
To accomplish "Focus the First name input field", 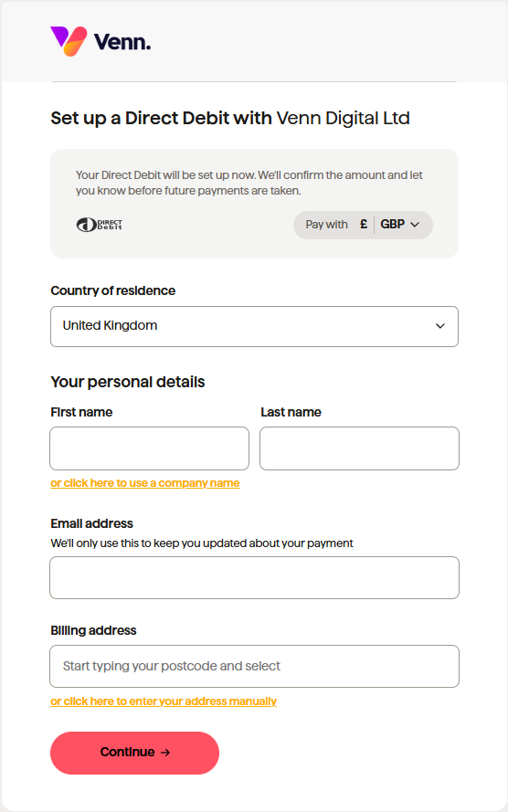I will pyautogui.click(x=149, y=448).
